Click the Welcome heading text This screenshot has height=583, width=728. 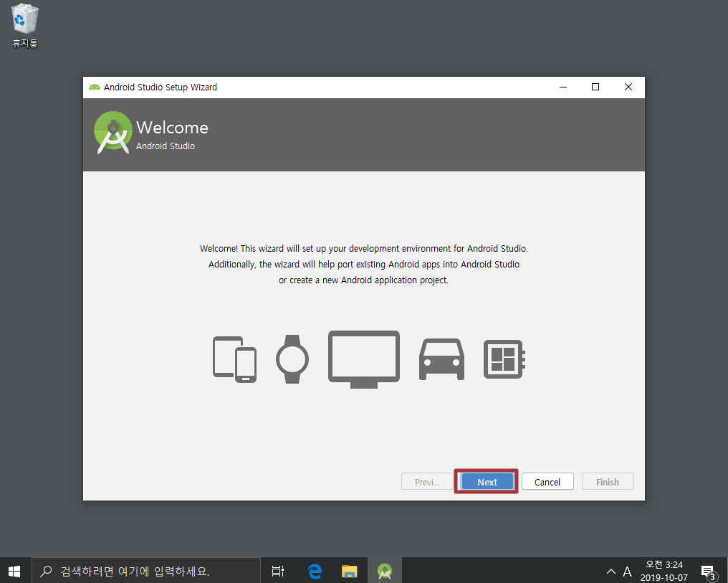click(x=172, y=127)
